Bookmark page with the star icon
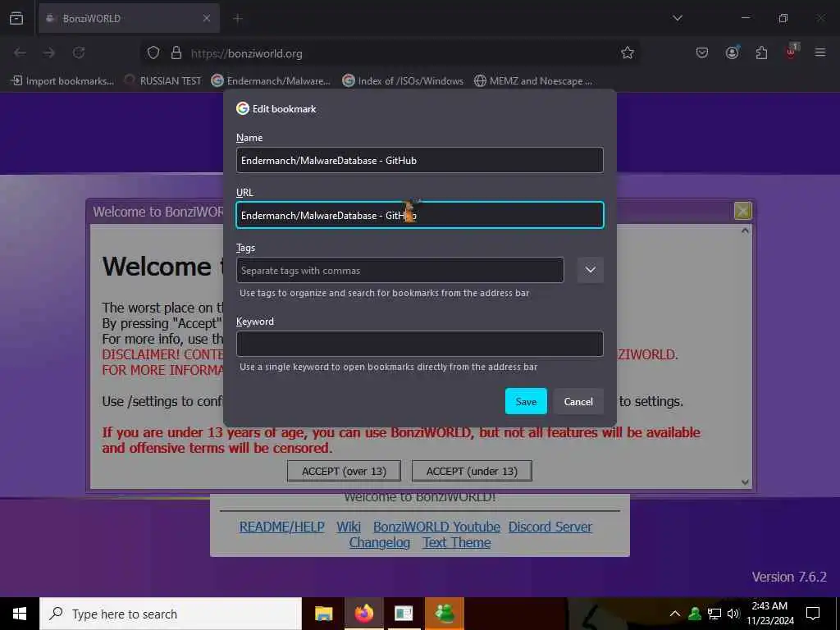This screenshot has height=630, width=840. tap(628, 53)
